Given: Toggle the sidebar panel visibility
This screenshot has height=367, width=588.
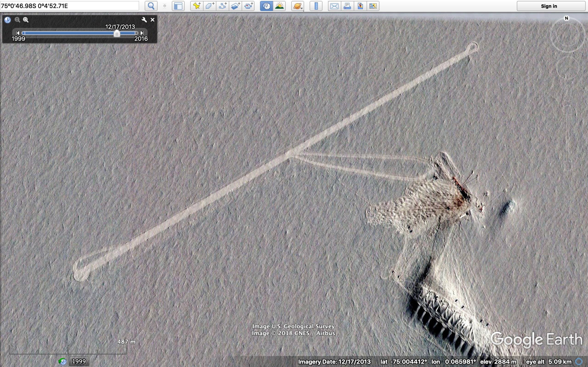Looking at the screenshot, I should point(178,6).
